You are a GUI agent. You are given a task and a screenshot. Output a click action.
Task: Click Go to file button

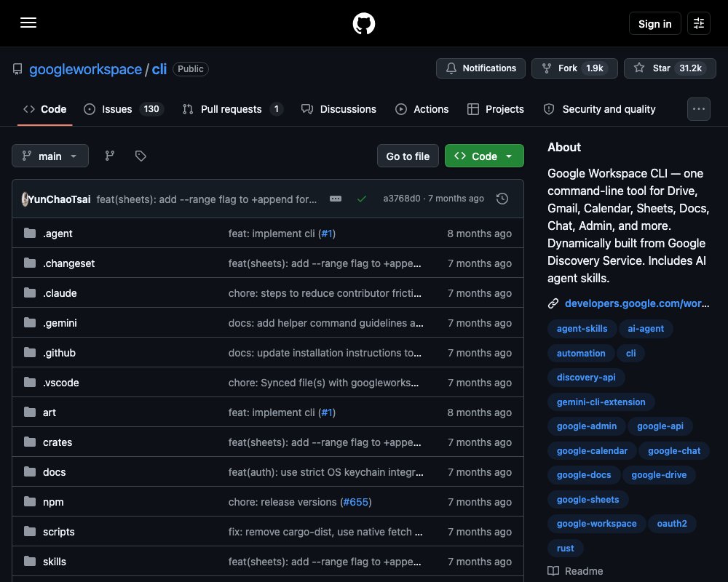[x=408, y=156]
